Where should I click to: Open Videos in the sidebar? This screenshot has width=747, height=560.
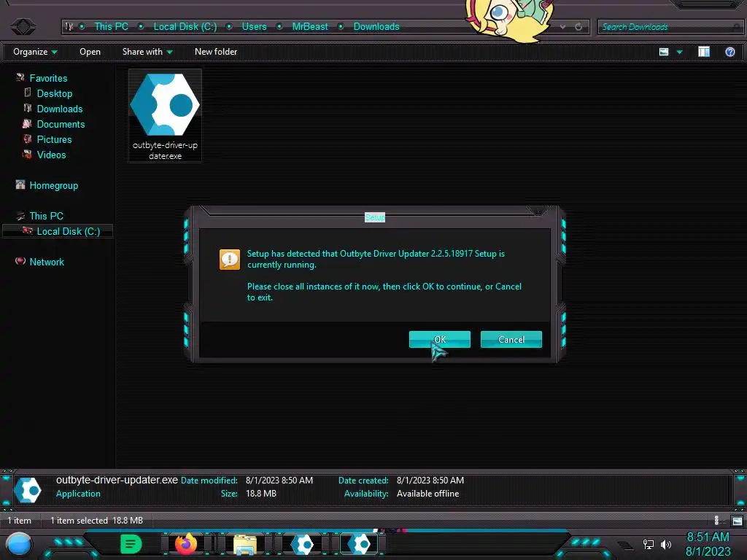click(52, 155)
